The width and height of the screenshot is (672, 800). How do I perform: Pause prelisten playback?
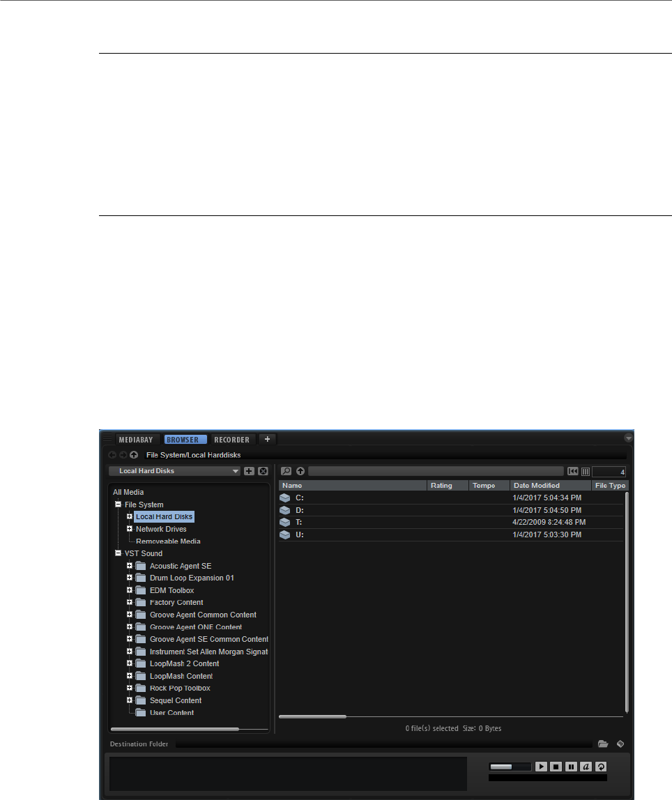tap(572, 767)
